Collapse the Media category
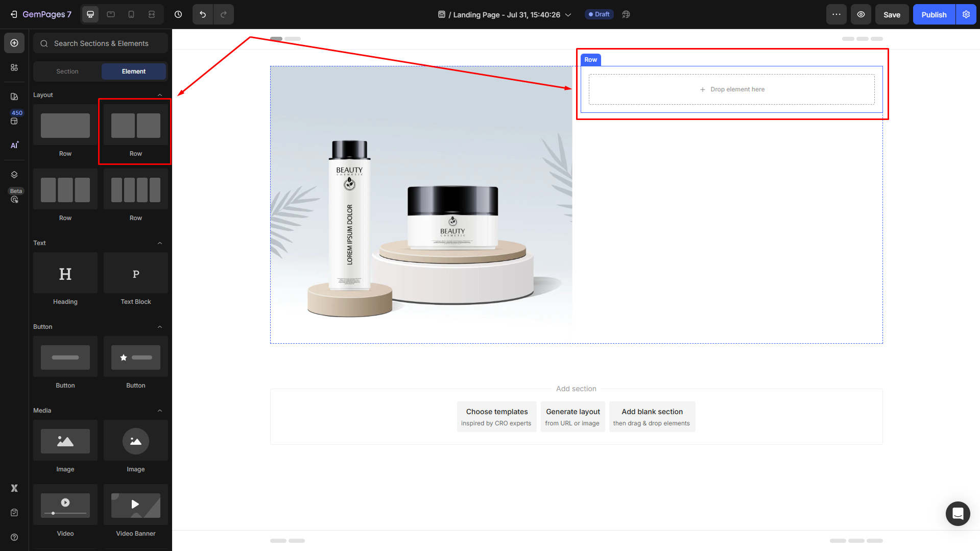Screen dimensions: 980x551 point(160,411)
